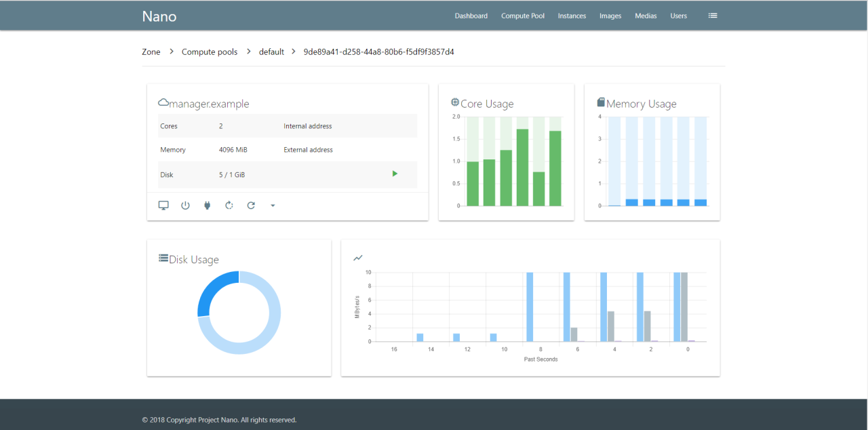Click the Nano brand logo link
The image size is (868, 430).
(x=159, y=16)
